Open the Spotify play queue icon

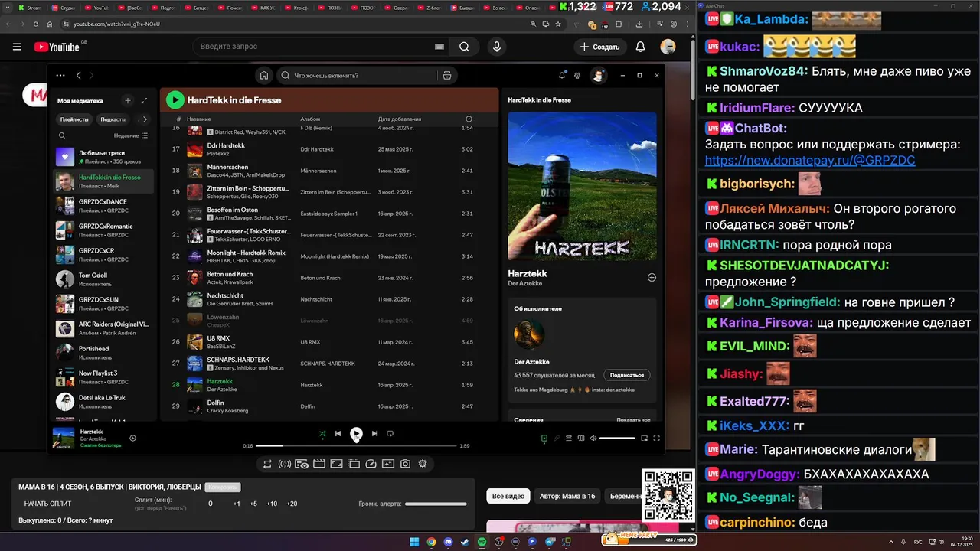click(x=569, y=438)
